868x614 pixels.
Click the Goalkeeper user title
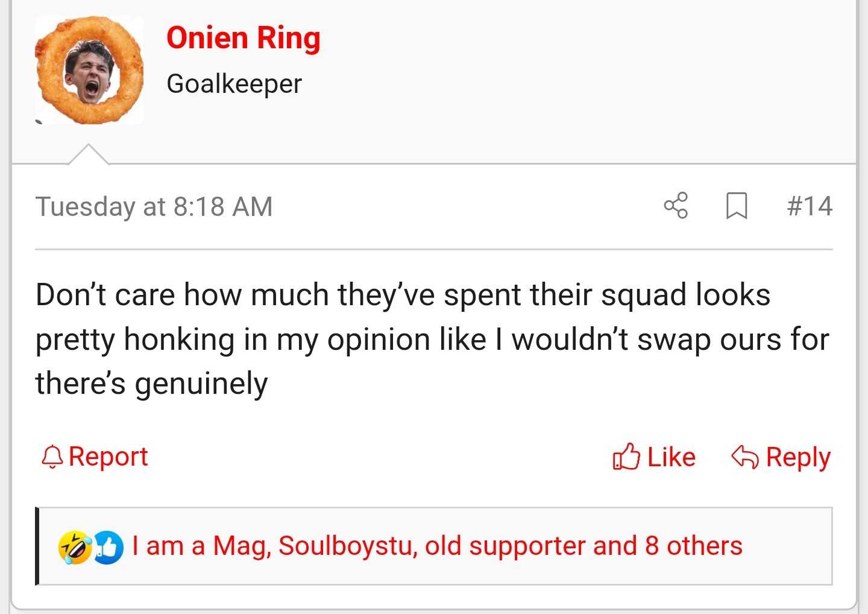[x=234, y=84]
